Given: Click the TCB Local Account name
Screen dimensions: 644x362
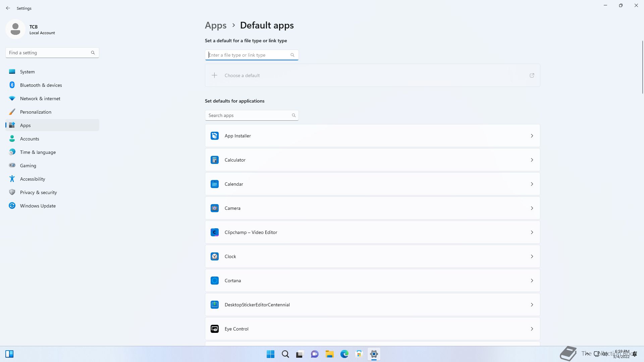Looking at the screenshot, I should click(42, 29).
